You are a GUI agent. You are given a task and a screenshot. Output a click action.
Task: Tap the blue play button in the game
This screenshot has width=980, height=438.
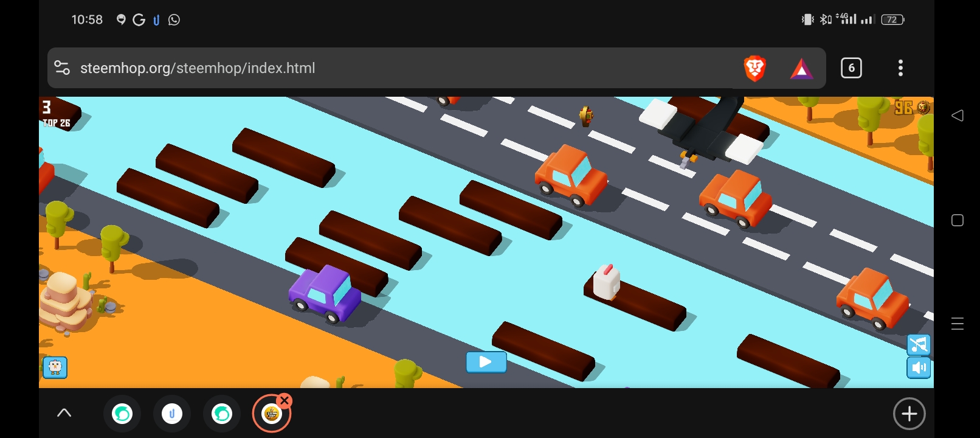click(486, 363)
